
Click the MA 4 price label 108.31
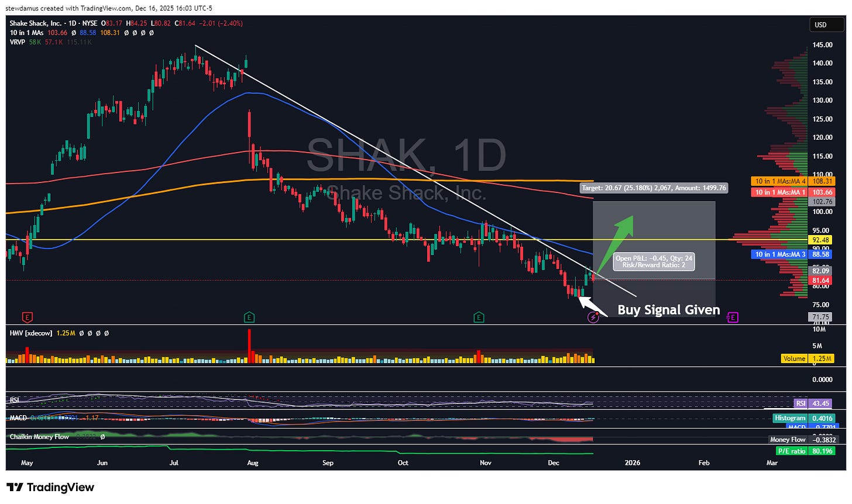click(792, 182)
